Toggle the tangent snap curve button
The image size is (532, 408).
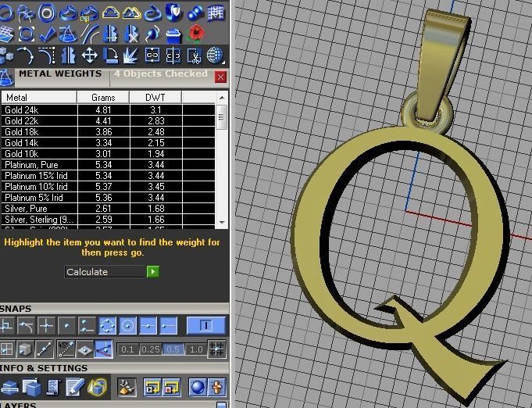tap(26, 326)
